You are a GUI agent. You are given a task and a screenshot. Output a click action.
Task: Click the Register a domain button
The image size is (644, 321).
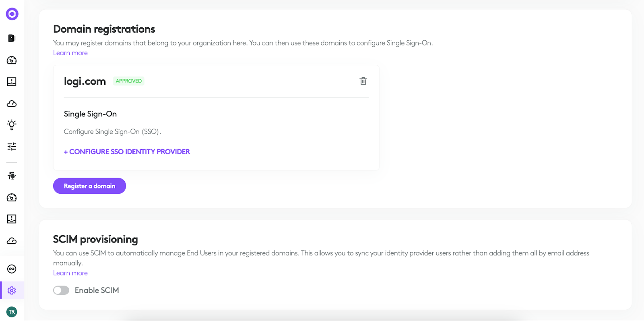coord(89,186)
